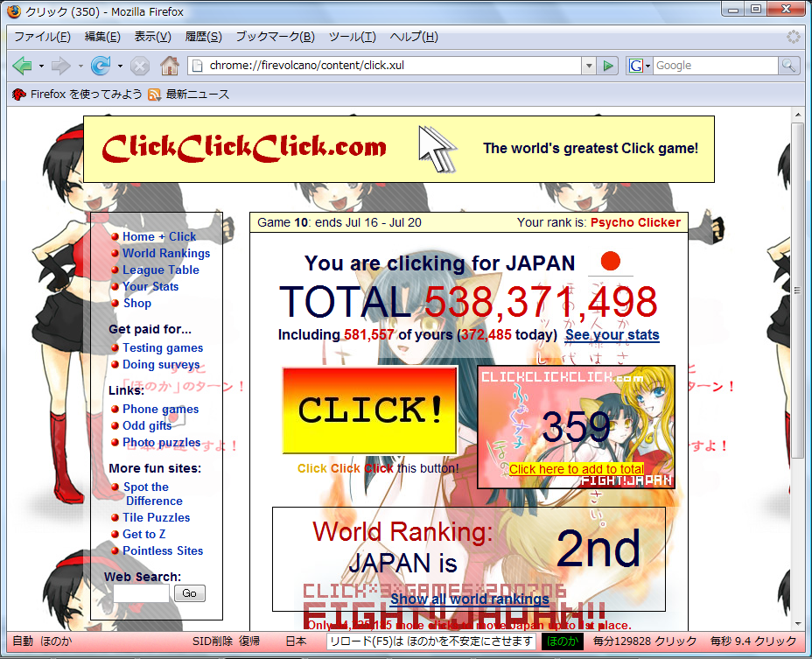The height and width of the screenshot is (659, 812).
Task: Open the 履歴(S) menu
Action: pyautogui.click(x=204, y=37)
